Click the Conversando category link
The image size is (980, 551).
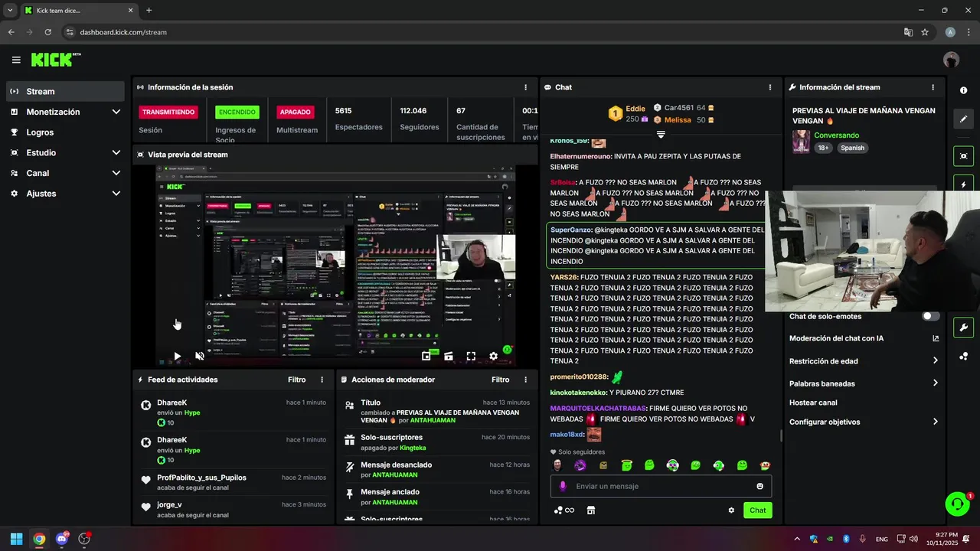[836, 135]
